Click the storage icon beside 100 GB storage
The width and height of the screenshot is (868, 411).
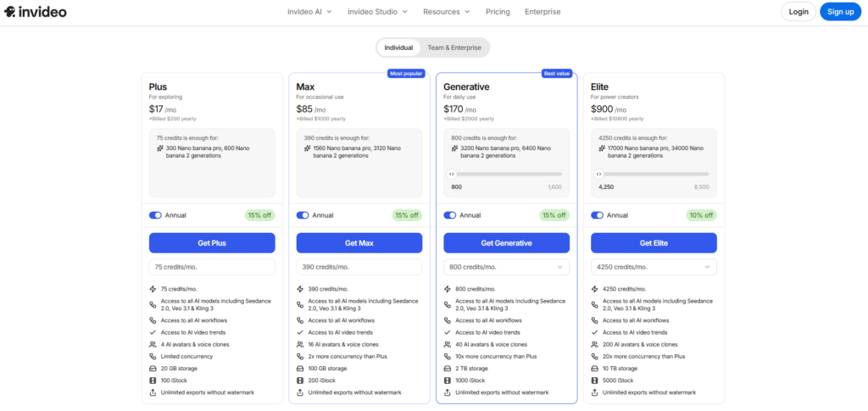[301, 369]
